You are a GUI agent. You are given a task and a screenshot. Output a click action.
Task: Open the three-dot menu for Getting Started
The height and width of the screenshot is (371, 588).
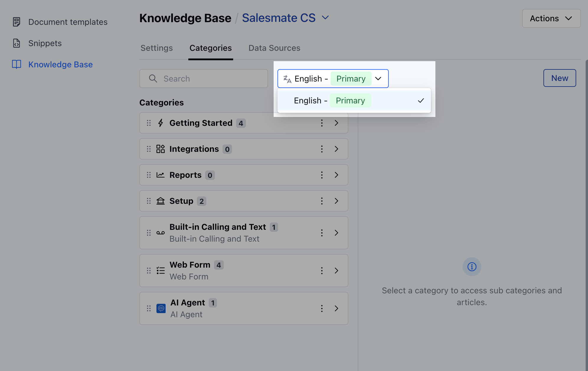(x=322, y=123)
